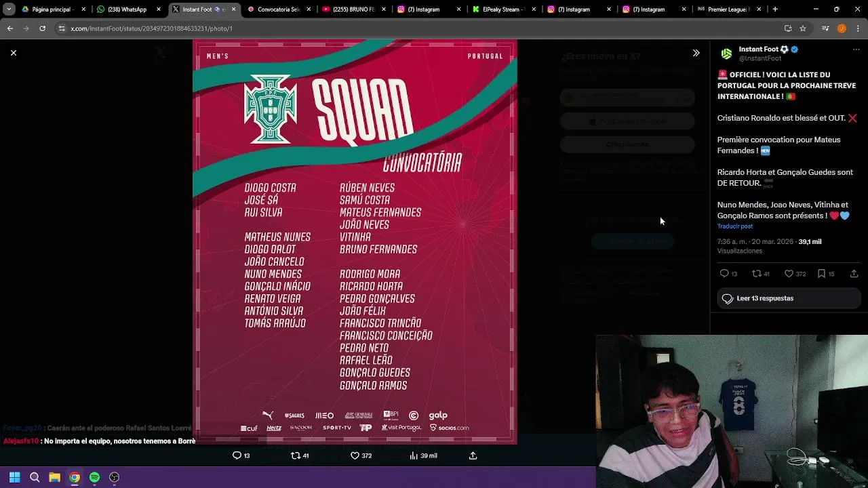868x488 pixels.
Task: Bookmark this page with the star icon
Action: pyautogui.click(x=803, y=28)
